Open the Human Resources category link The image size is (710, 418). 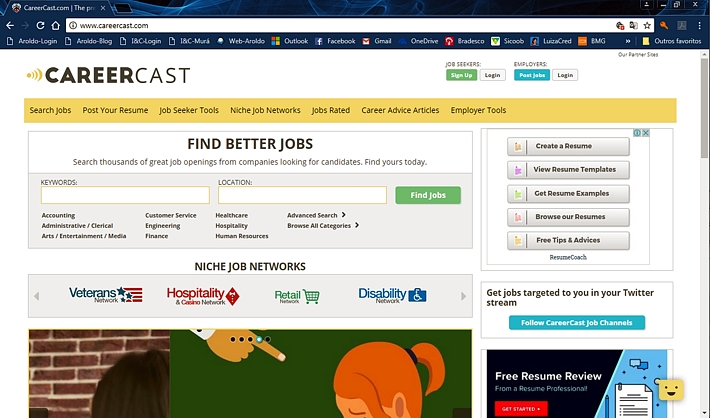pyautogui.click(x=242, y=236)
